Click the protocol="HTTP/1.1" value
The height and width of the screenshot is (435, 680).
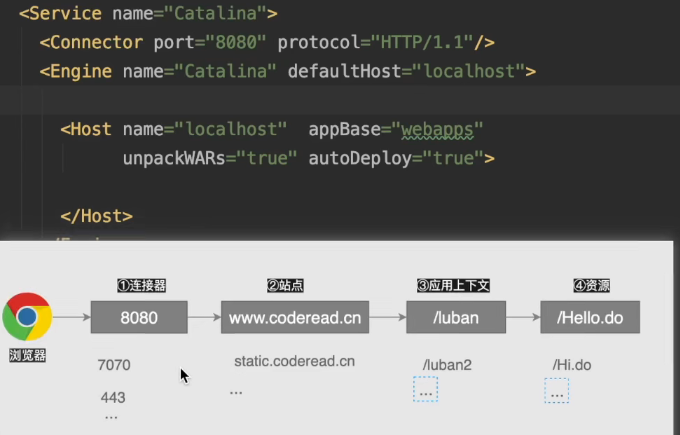(422, 43)
